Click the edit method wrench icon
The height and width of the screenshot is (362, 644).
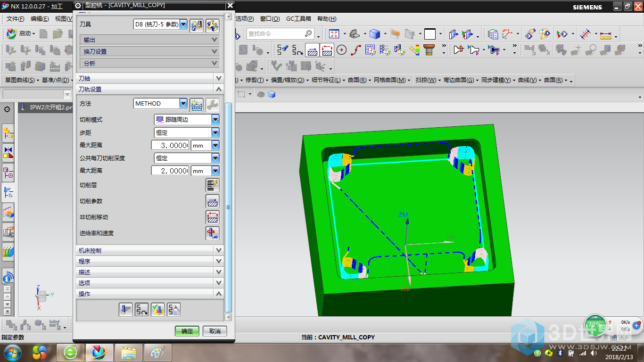213,104
